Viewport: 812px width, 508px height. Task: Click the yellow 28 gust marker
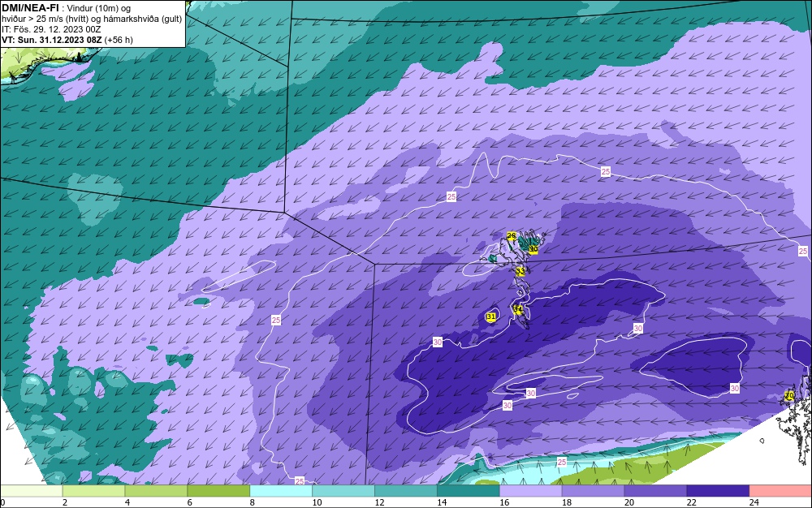click(x=511, y=236)
